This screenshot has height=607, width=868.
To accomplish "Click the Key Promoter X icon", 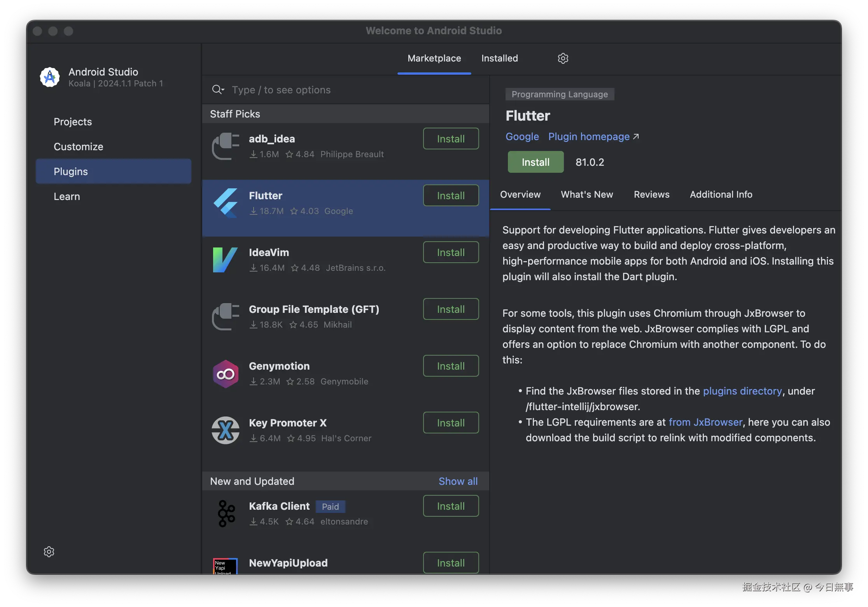I will pos(226,430).
